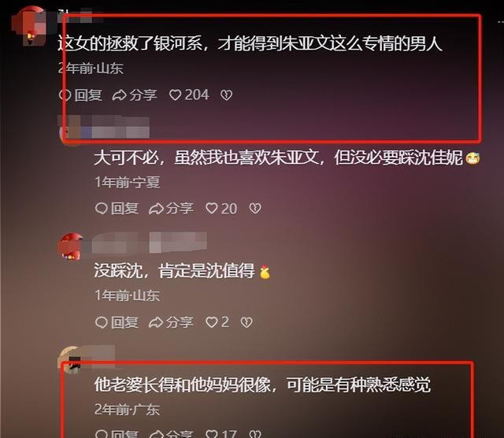Click the dislike broken heart beside 204

click(x=226, y=95)
